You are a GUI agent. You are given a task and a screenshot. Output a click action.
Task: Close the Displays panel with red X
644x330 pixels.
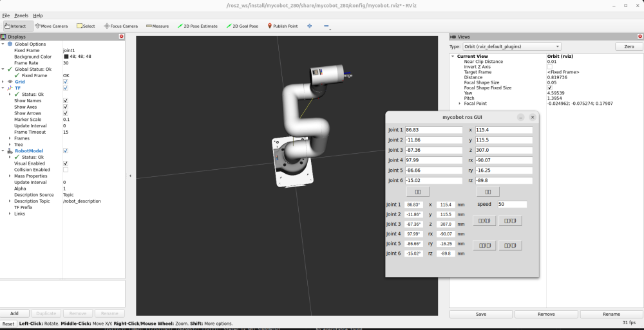121,37
